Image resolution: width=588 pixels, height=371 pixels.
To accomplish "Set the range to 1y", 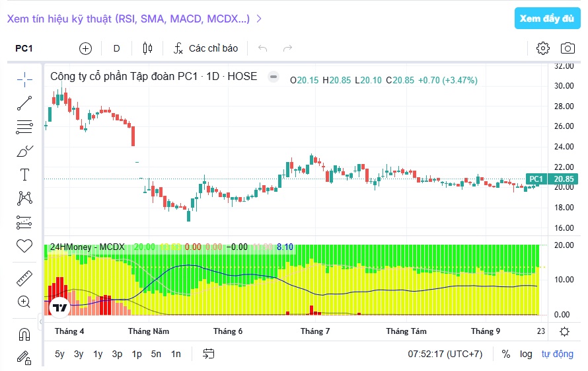I will pyautogui.click(x=98, y=354).
